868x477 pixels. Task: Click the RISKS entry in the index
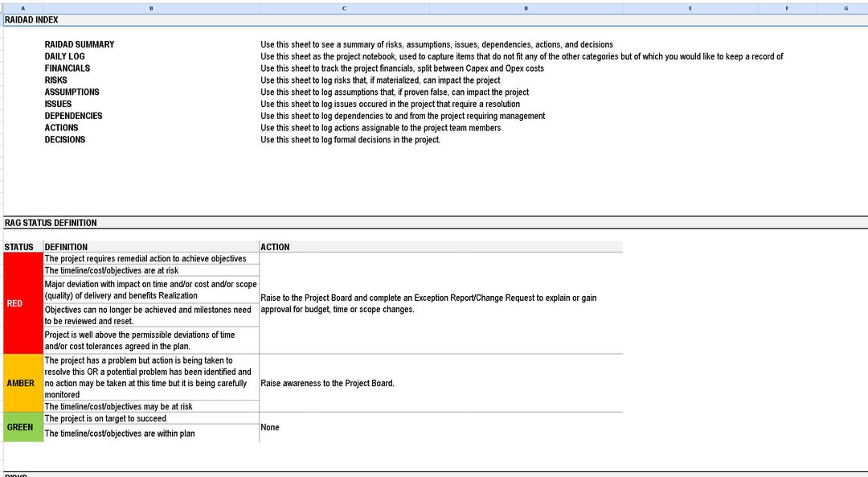55,80
